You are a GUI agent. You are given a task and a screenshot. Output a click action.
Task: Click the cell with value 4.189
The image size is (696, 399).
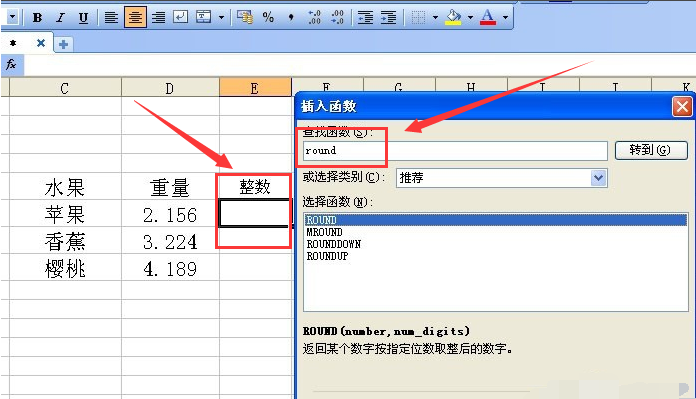tap(170, 268)
